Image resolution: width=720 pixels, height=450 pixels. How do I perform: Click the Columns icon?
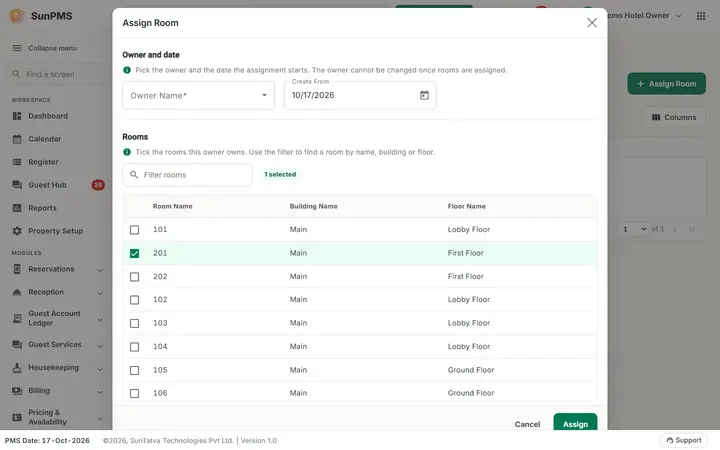click(x=656, y=117)
